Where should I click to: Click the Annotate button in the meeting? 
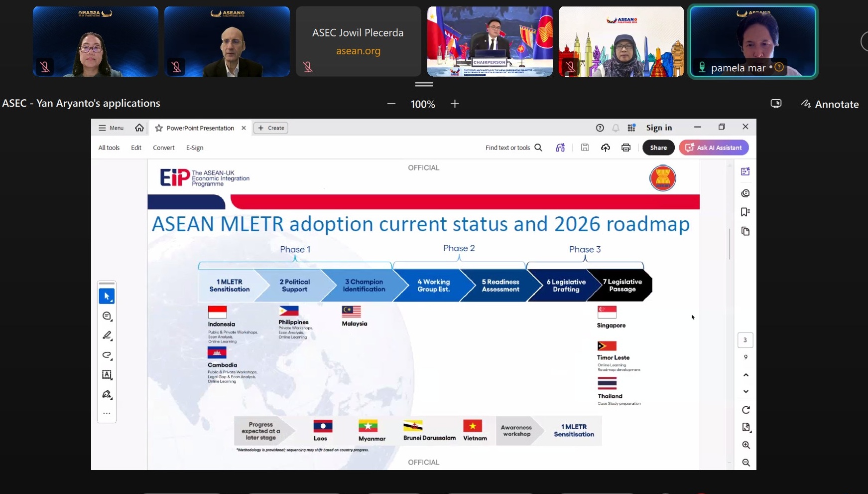(830, 104)
